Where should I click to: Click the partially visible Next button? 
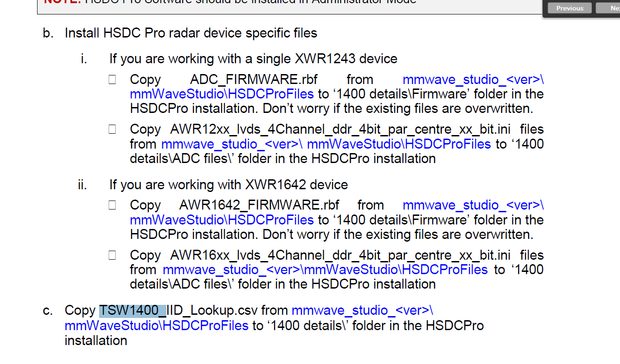(609, 8)
